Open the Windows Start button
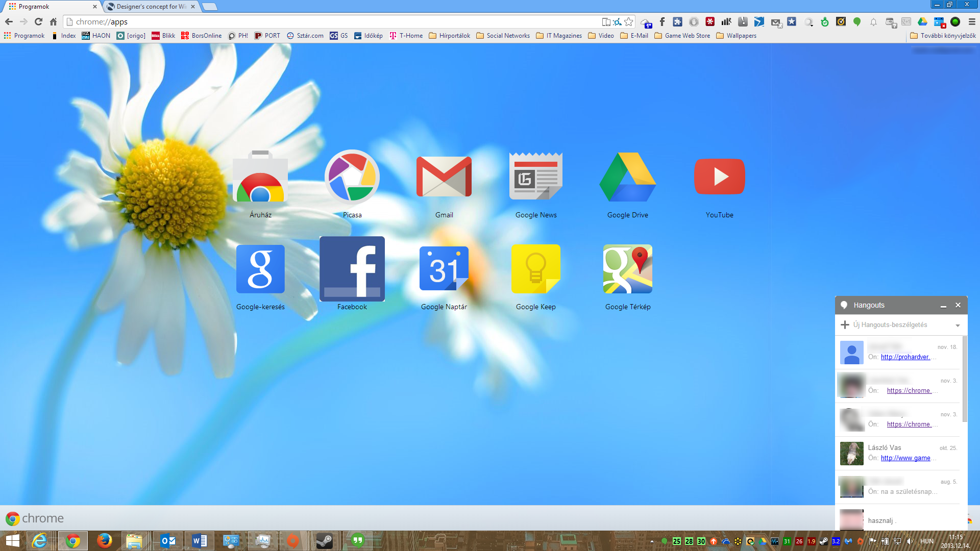 [12, 541]
